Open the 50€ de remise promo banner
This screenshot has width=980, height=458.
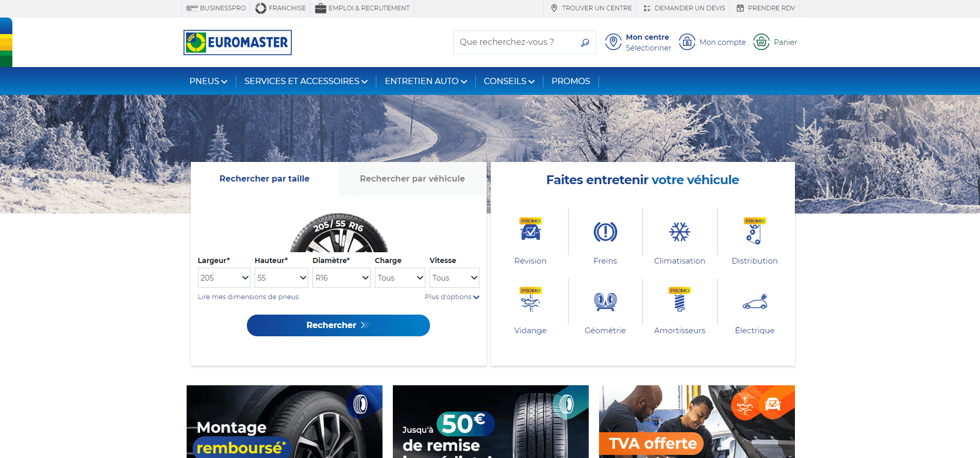pos(491,421)
